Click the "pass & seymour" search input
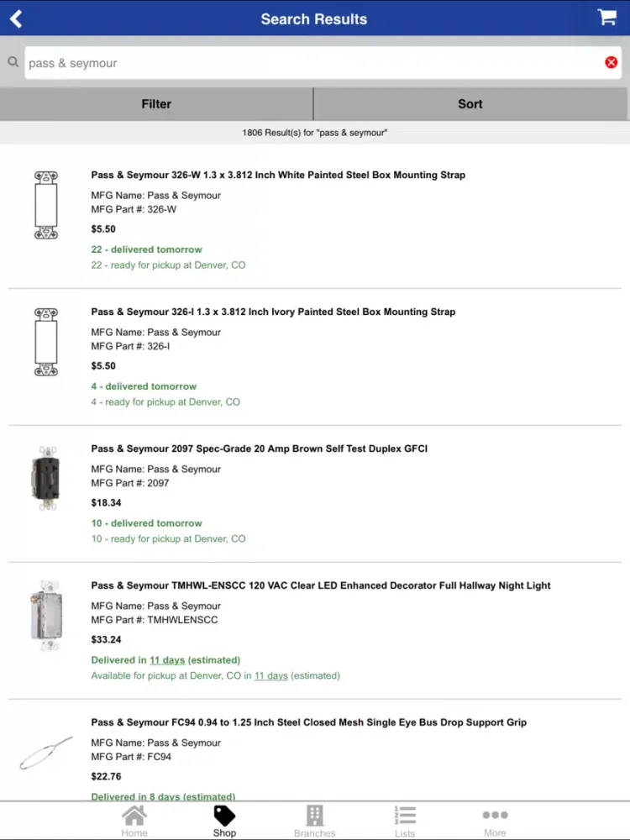Image resolution: width=630 pixels, height=840 pixels. [311, 63]
